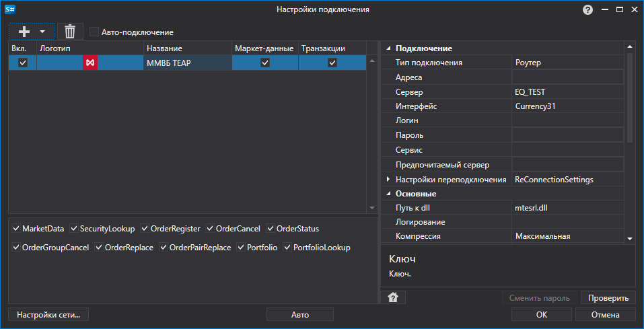
Task: Click the Транзакции column header
Action: [x=332, y=48]
